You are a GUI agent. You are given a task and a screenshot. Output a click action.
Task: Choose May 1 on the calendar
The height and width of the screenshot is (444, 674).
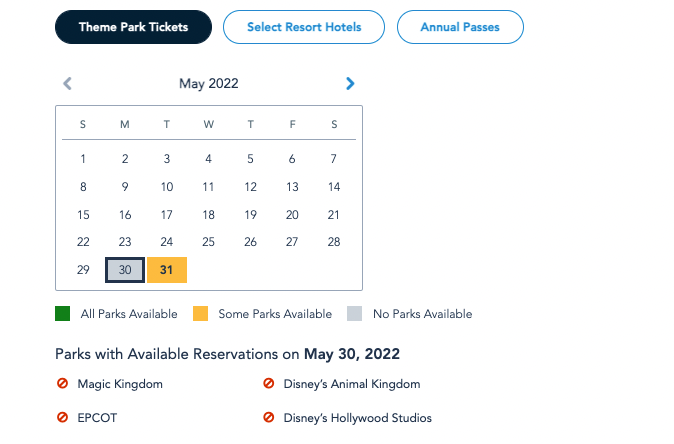point(83,158)
